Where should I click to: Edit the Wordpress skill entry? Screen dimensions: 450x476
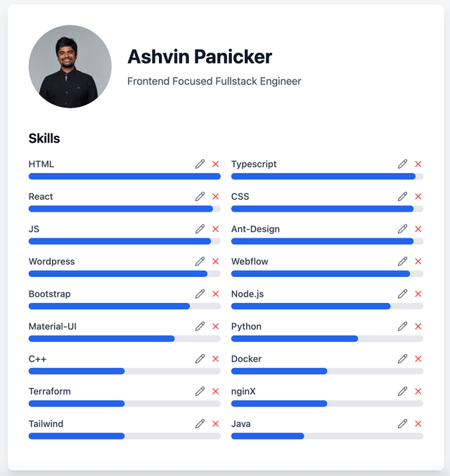[x=200, y=262]
